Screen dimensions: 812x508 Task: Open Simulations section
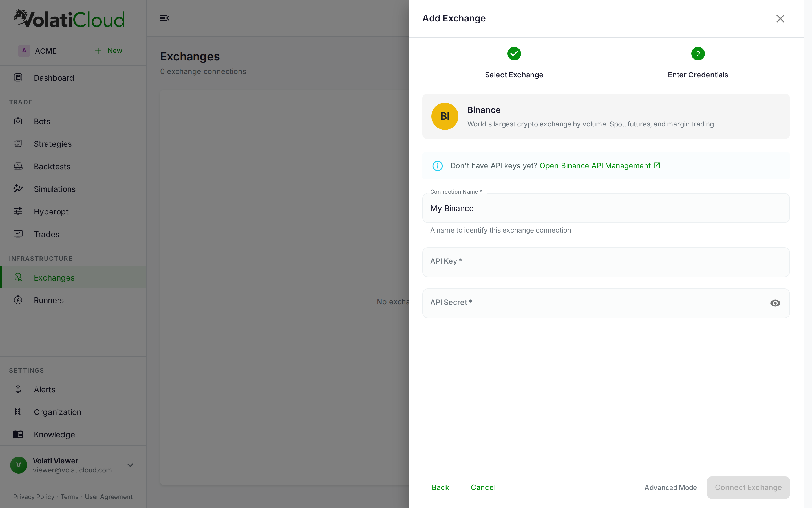pyautogui.click(x=73, y=189)
